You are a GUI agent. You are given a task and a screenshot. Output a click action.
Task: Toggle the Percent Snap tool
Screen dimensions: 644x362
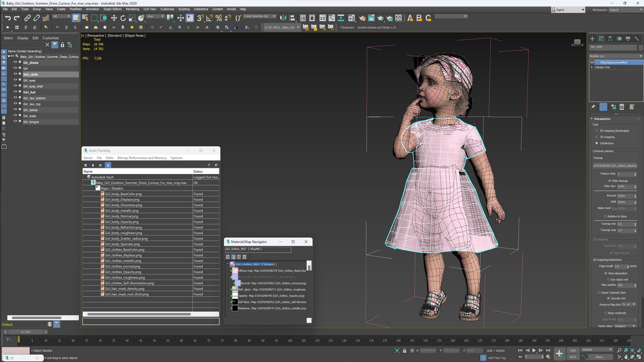218,18
